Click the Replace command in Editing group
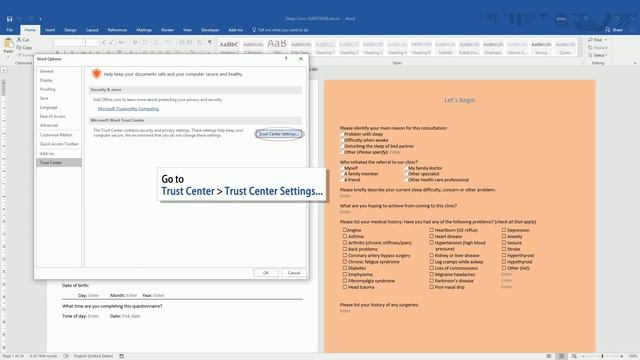 click(x=598, y=47)
